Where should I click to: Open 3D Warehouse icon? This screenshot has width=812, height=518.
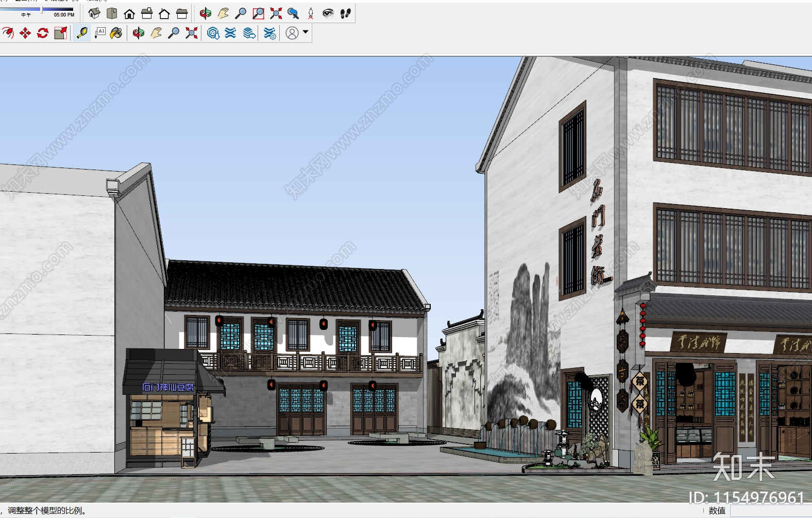213,33
